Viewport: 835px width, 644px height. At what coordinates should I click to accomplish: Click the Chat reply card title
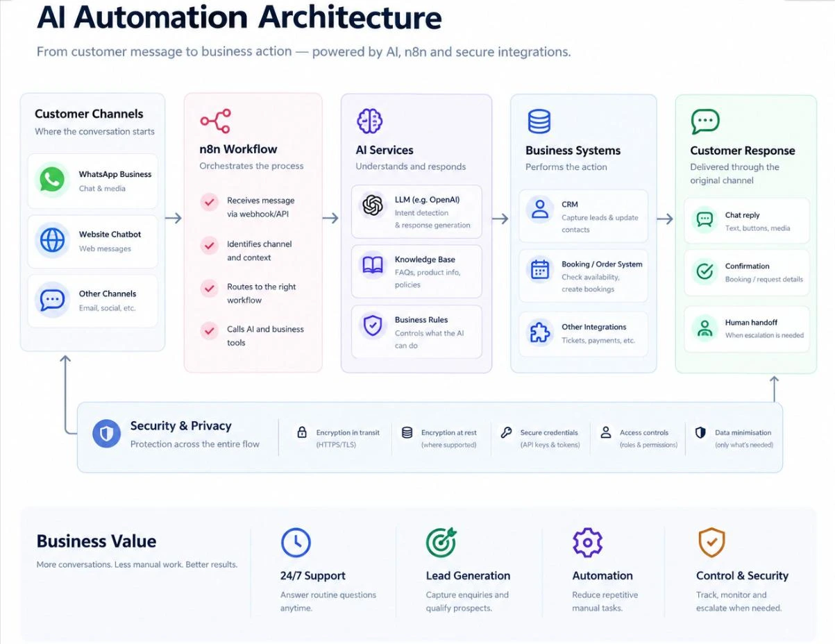(742, 215)
